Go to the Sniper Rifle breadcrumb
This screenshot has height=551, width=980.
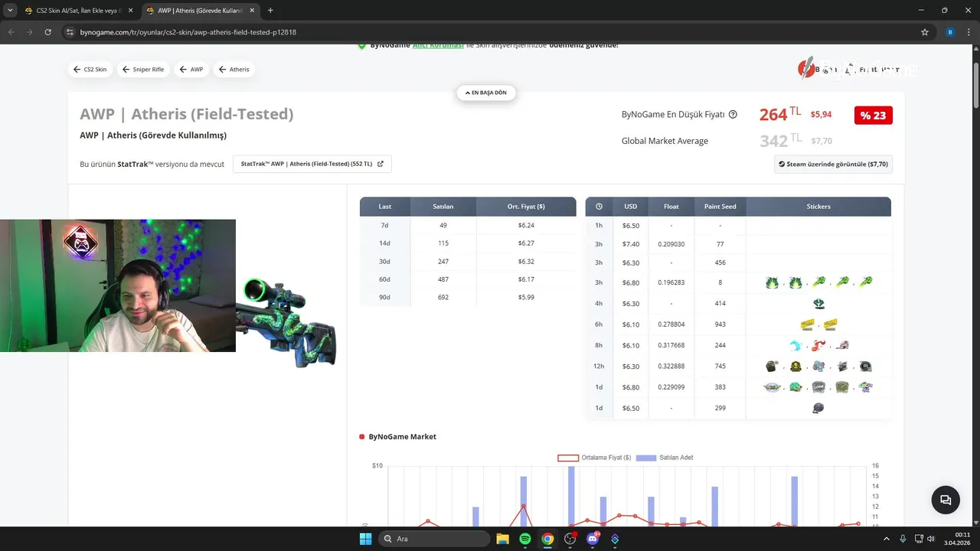point(144,69)
